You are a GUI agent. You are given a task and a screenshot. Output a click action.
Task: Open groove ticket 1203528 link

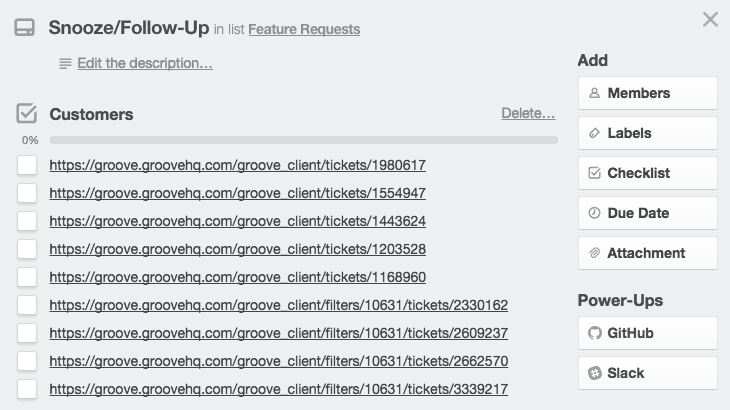tap(237, 249)
